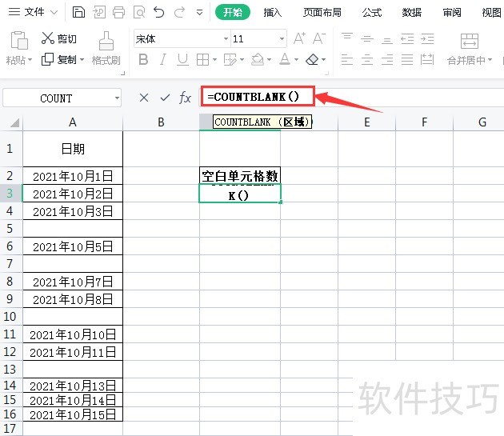This screenshot has width=504, height=436.
Task: Click the 日期 header cell
Action: [x=73, y=149]
